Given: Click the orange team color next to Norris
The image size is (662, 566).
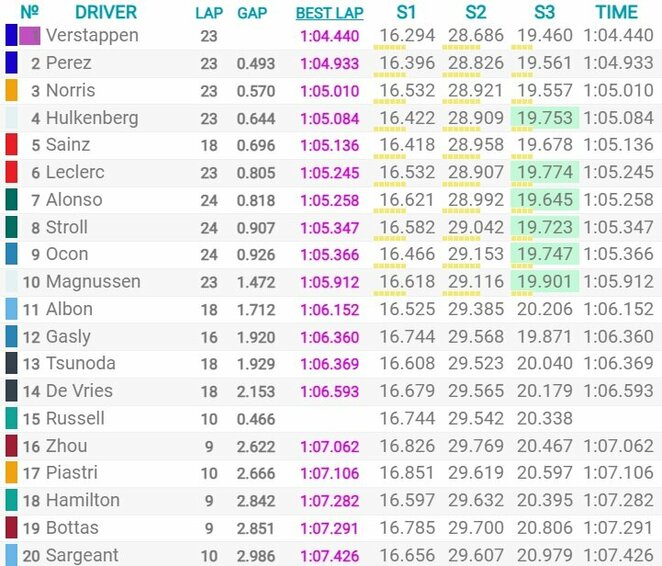Looking at the screenshot, I should [11, 90].
